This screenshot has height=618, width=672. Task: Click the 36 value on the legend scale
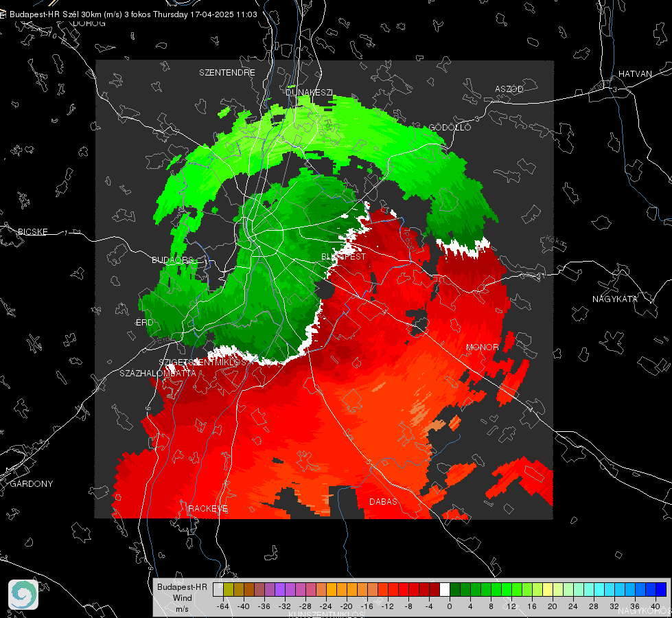635,606
